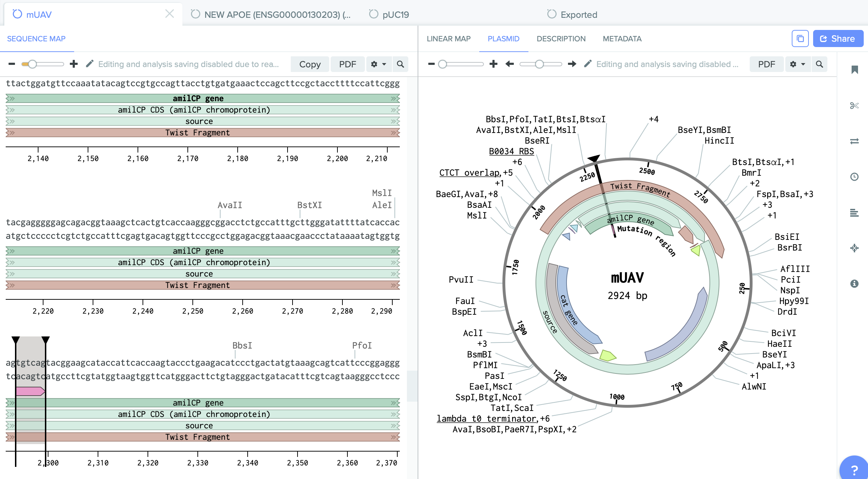Viewport: 868px width, 479px height.
Task: Close the mUAV tab
Action: 170,14
